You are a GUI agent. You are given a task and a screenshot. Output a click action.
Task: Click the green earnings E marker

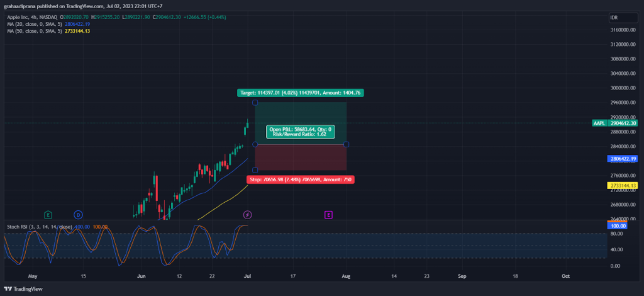tap(48, 215)
